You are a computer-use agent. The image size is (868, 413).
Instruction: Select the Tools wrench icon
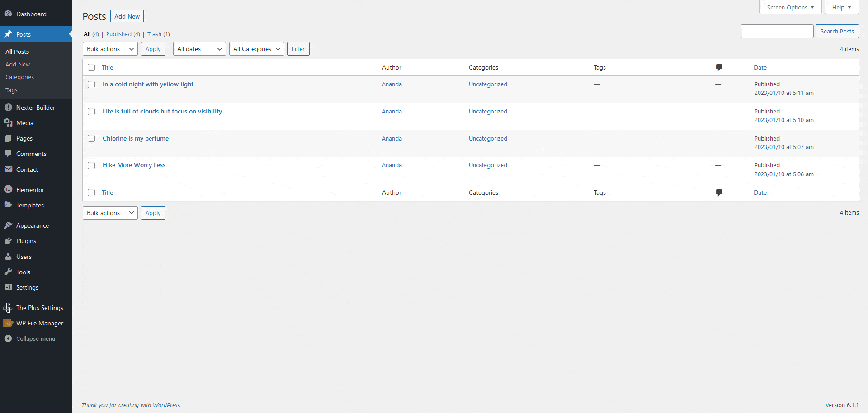click(9, 272)
